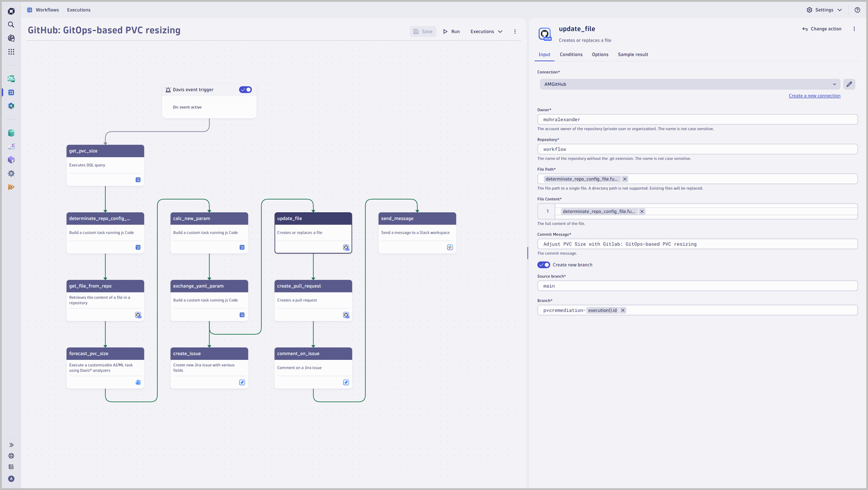Viewport: 868px width, 490px height.
Task: Select the Workflows app icon in sidebar
Action: [x=11, y=92]
